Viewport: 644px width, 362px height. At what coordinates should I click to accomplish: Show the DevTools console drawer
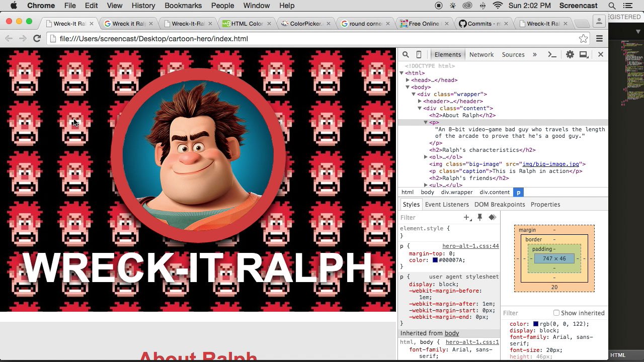(552, 55)
